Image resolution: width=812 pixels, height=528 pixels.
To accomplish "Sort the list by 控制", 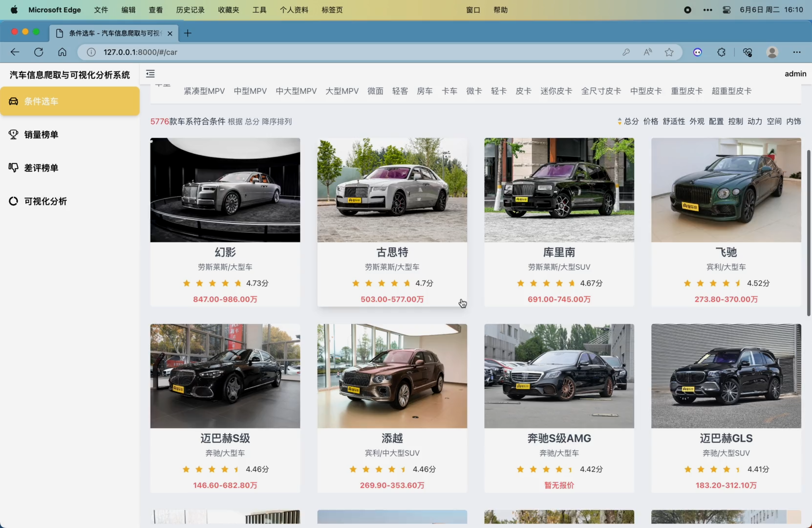I will pos(735,121).
